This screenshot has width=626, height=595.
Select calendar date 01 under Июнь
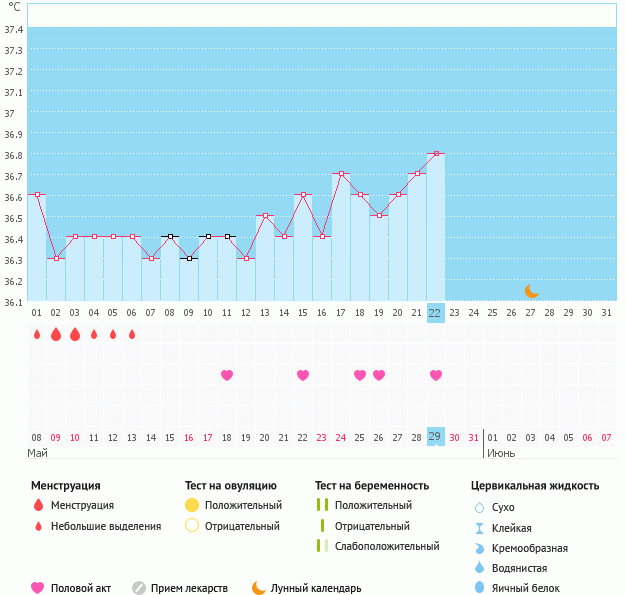click(x=492, y=437)
